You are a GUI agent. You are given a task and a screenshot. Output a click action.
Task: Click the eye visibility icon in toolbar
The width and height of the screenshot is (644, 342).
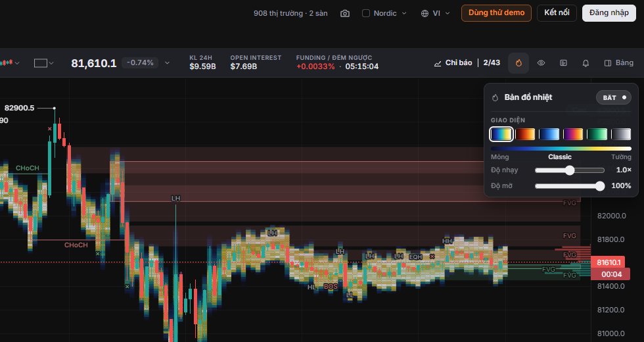point(541,63)
